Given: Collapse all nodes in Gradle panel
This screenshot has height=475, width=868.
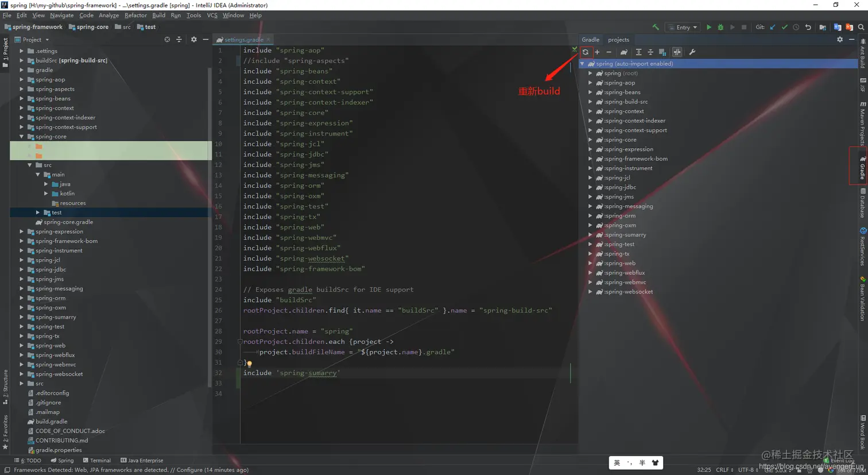Looking at the screenshot, I should (650, 52).
